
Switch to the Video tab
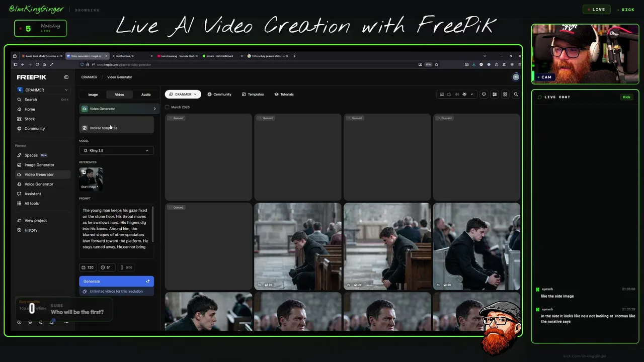point(119,95)
